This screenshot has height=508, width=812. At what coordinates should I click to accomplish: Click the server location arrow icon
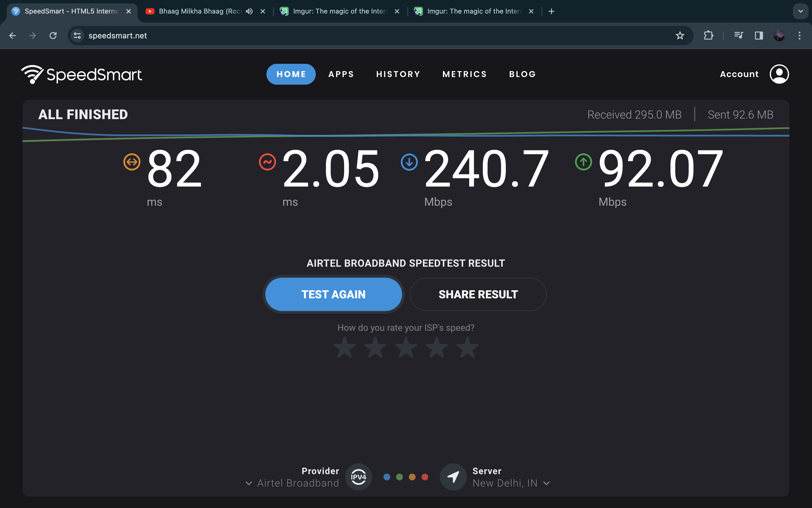point(453,477)
